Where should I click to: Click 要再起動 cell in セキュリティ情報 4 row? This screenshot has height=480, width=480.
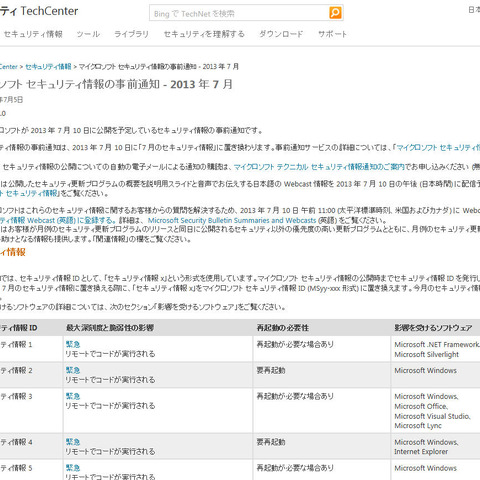(271, 442)
